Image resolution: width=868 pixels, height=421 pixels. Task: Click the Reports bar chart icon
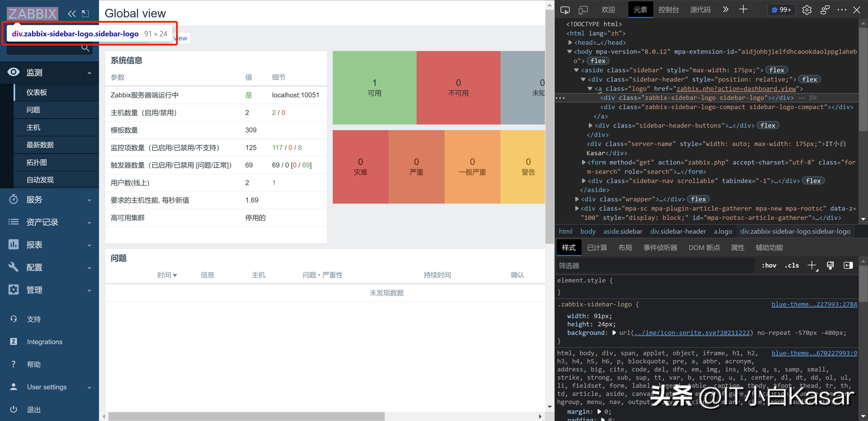pos(14,245)
